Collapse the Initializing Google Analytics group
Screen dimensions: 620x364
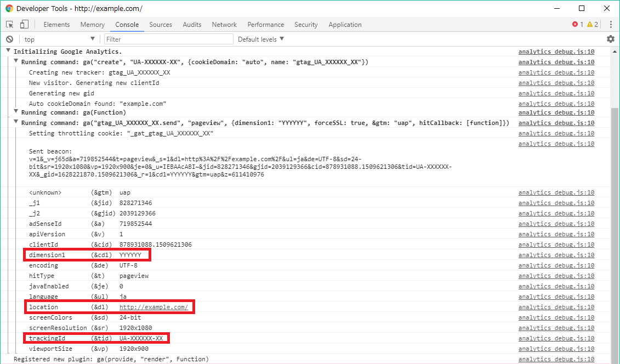tap(8, 50)
